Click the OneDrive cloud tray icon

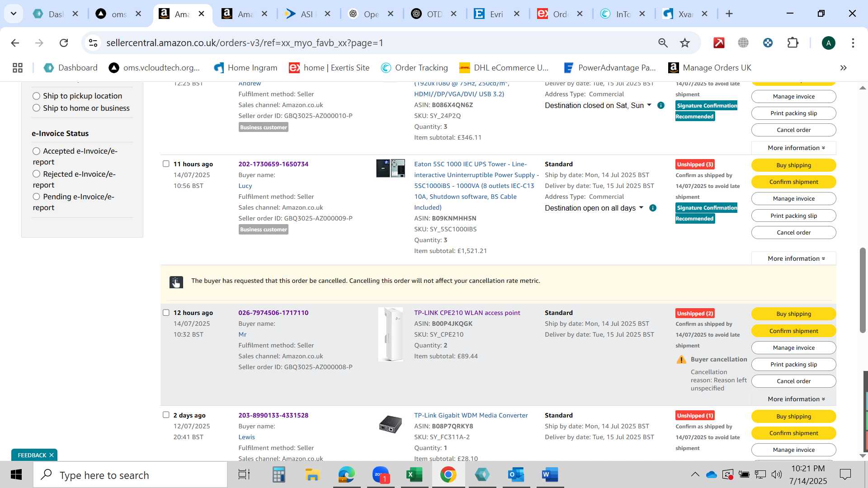pos(712,474)
